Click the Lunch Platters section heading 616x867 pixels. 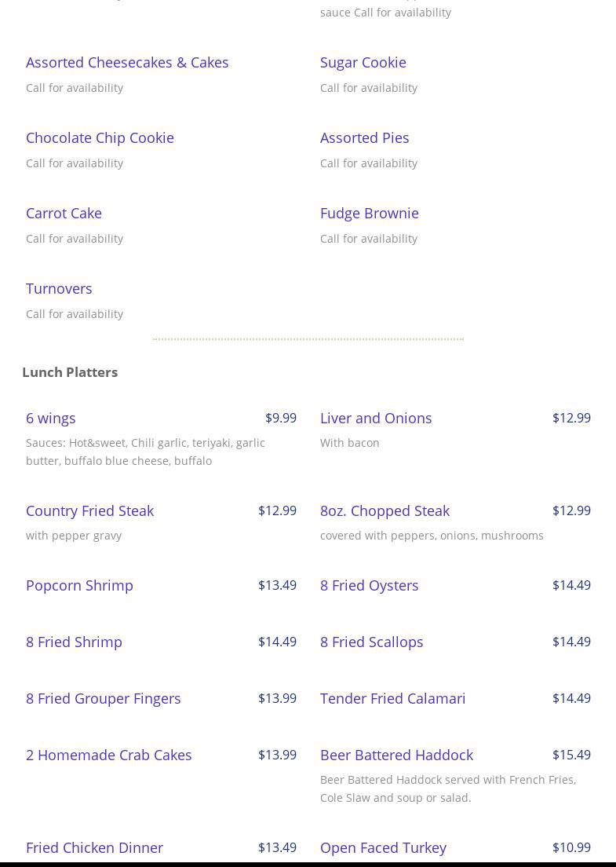(x=70, y=372)
